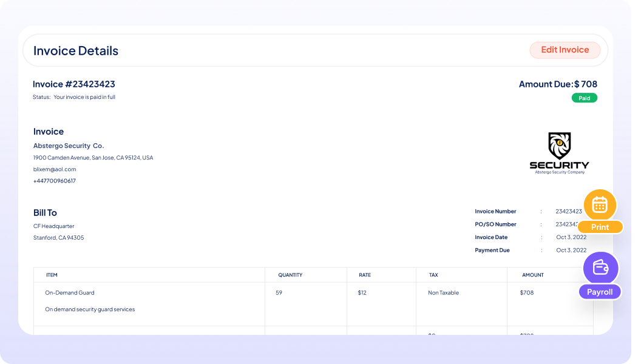641x364 pixels.
Task: Click the Print label button
Action: 600,227
